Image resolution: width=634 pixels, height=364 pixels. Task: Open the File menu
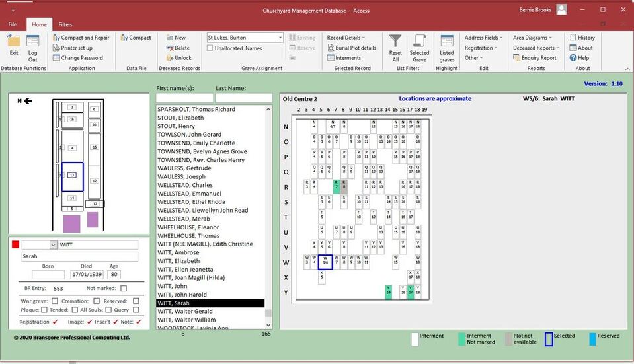pyautogui.click(x=13, y=24)
